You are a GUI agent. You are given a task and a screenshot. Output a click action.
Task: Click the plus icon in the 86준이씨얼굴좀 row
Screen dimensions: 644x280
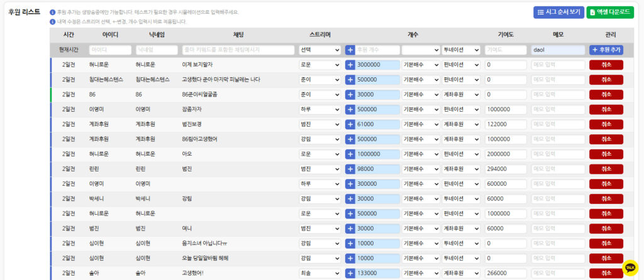click(350, 95)
